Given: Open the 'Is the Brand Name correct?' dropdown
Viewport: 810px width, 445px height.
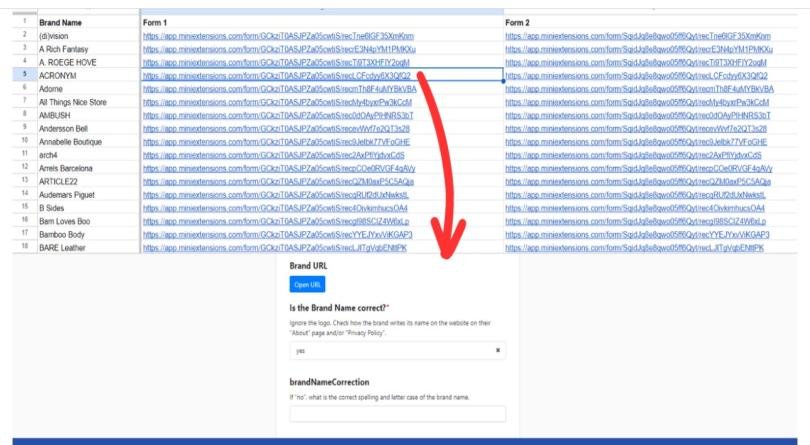Looking at the screenshot, I should 390,352.
